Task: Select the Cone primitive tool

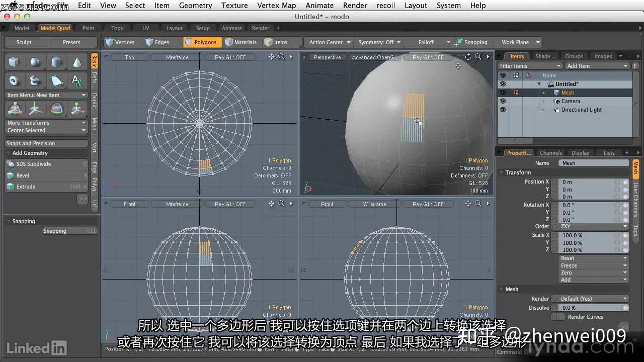Action: [x=77, y=63]
